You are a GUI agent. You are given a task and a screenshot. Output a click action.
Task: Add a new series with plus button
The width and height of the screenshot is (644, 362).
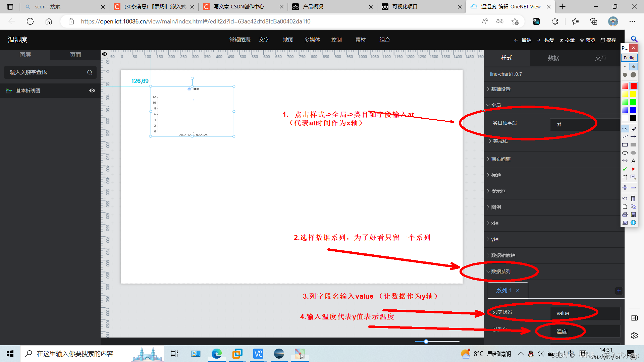[x=619, y=291]
